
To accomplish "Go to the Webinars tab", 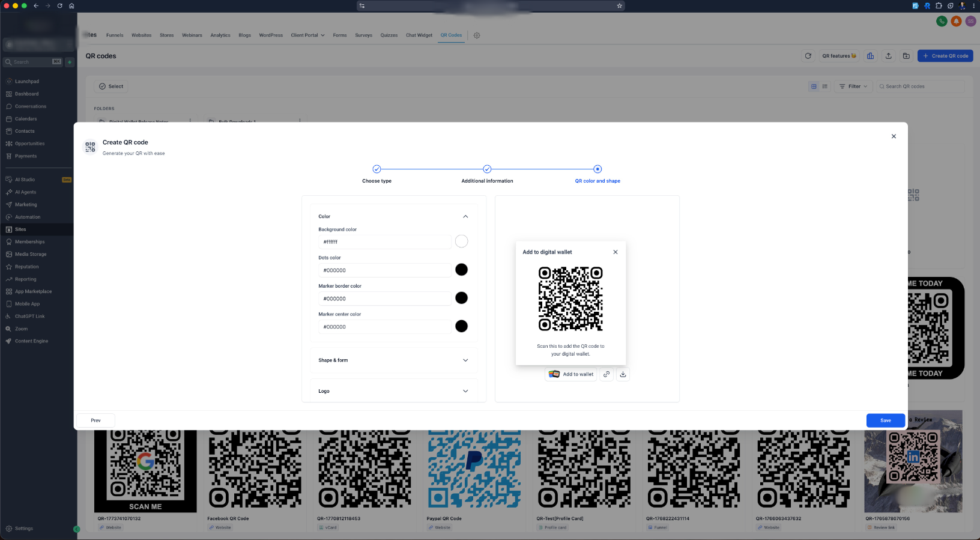I will tap(192, 35).
